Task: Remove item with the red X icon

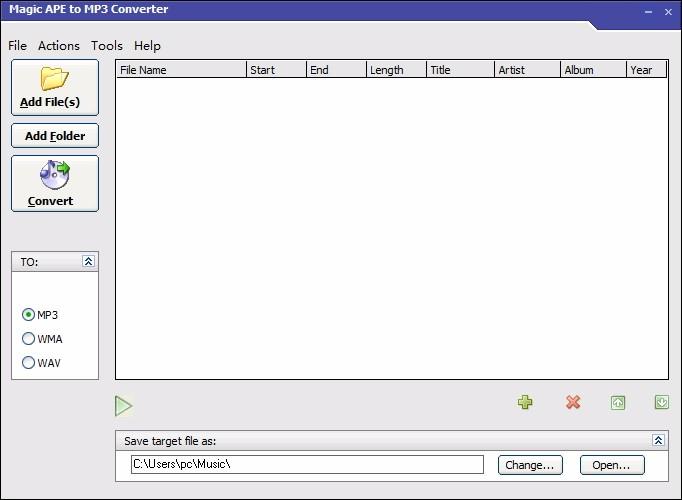Action: (573, 402)
